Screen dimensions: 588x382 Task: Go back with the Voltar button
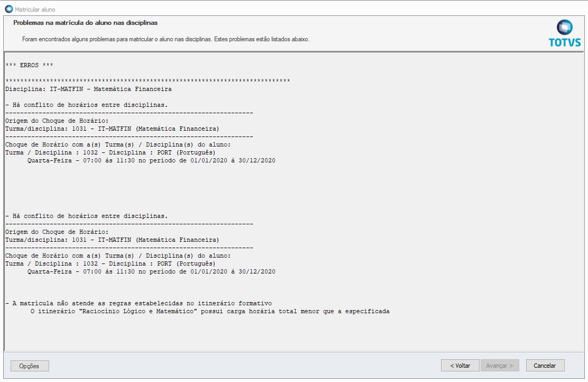[x=460, y=366]
